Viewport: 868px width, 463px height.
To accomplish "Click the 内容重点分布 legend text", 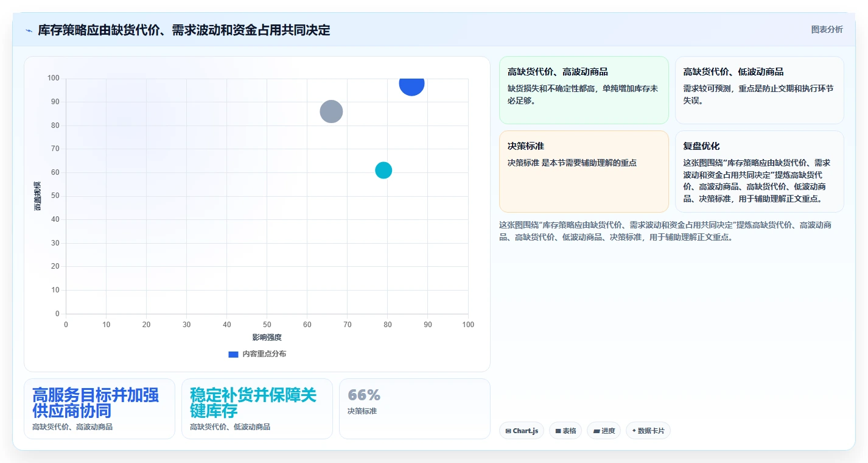I will point(264,354).
